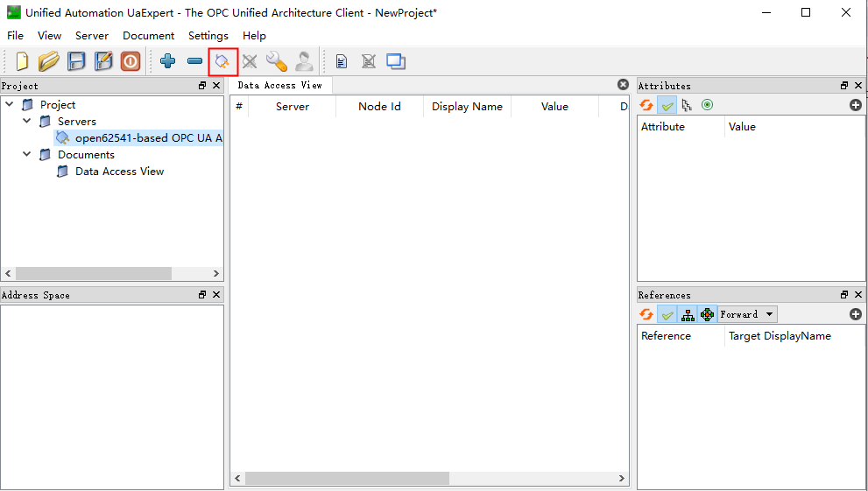Click the Connect Server plug icon
Screen dimensions: 868x491
pos(222,61)
